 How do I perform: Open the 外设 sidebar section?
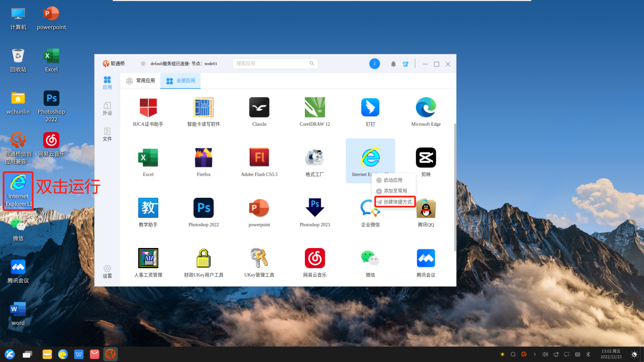[107, 108]
